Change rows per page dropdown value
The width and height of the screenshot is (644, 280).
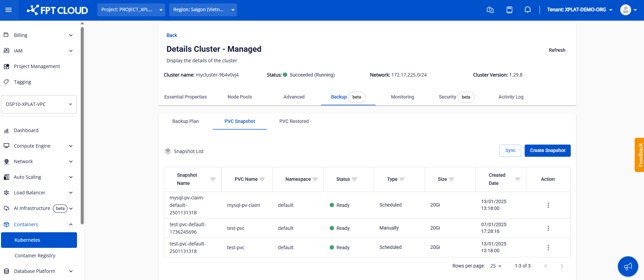point(496,266)
